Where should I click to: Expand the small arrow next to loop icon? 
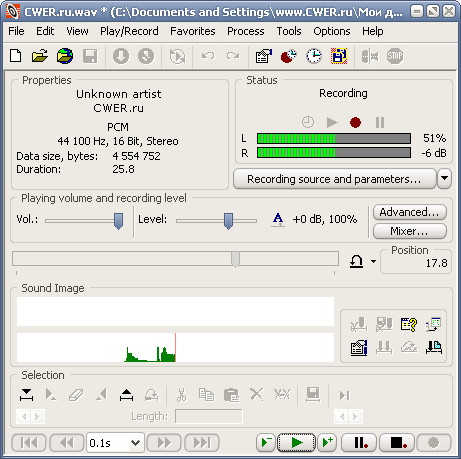point(373,261)
